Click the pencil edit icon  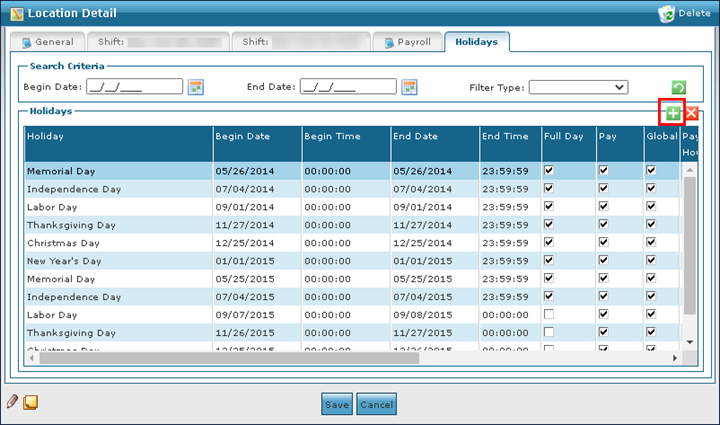(12, 402)
